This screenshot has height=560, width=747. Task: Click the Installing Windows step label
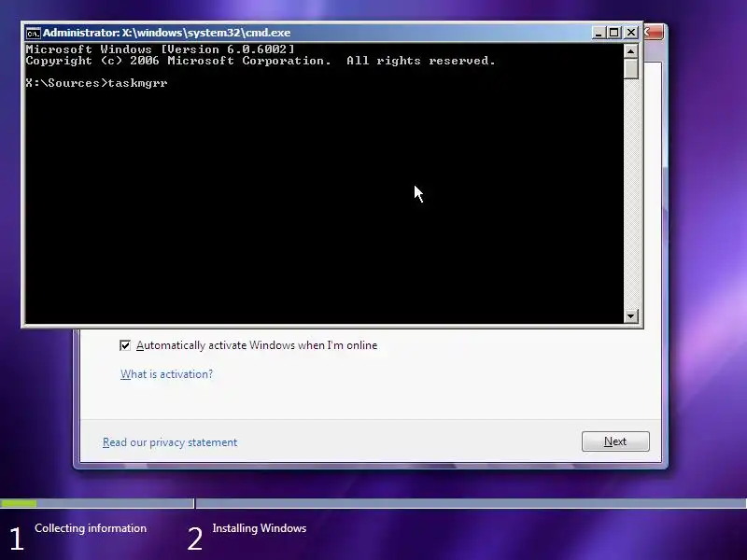pyautogui.click(x=260, y=528)
